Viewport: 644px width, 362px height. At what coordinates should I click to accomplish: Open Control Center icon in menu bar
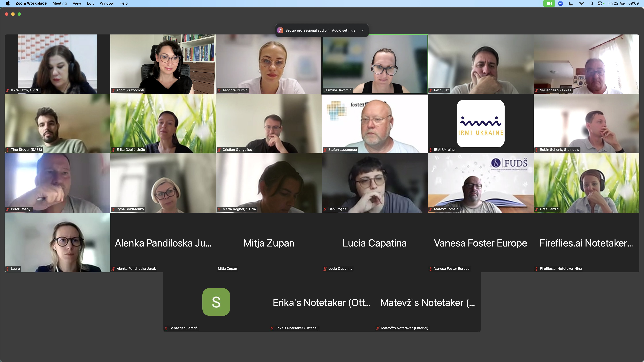pos(600,3)
